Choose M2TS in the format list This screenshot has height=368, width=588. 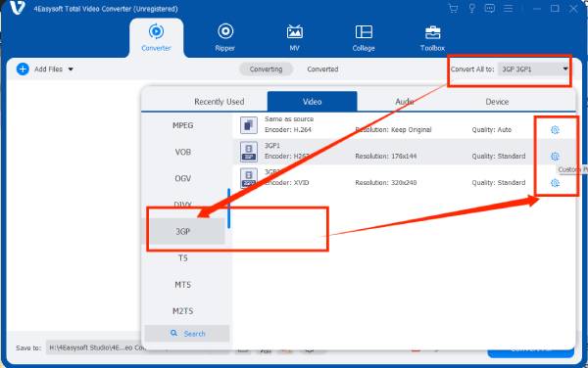pyautogui.click(x=183, y=311)
